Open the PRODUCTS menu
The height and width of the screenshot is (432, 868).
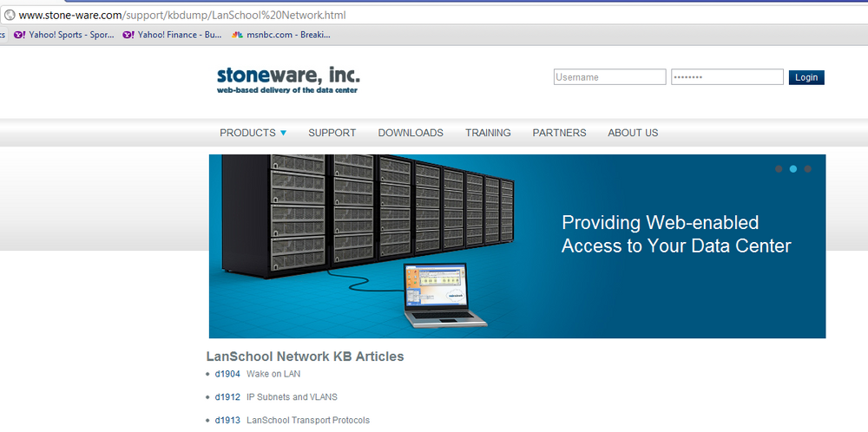coord(247,133)
